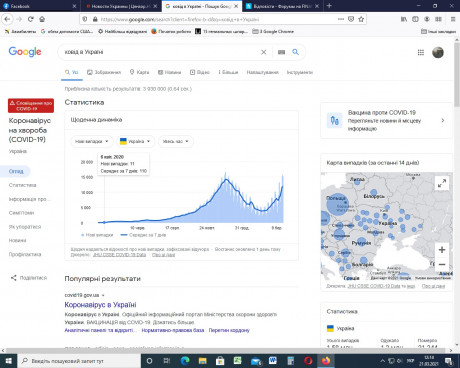The height and width of the screenshot is (368, 460).
Task: Open Excel from the Windows taskbar
Action: coord(237,361)
